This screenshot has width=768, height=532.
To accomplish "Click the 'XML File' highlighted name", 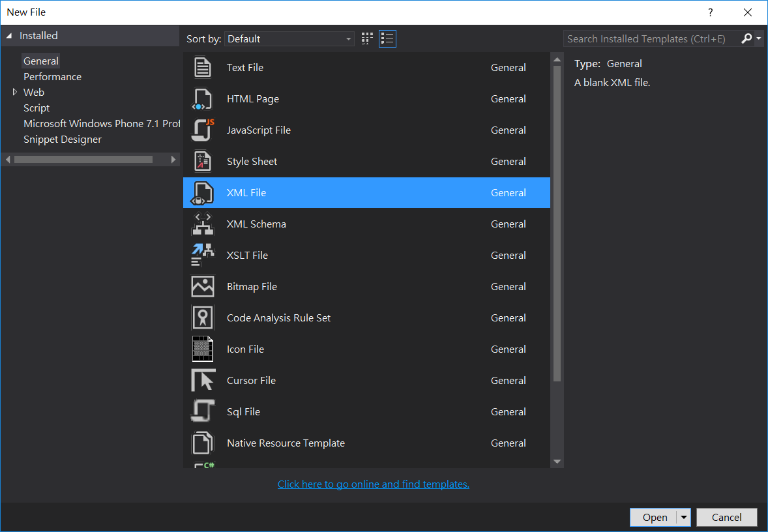I will tap(246, 193).
